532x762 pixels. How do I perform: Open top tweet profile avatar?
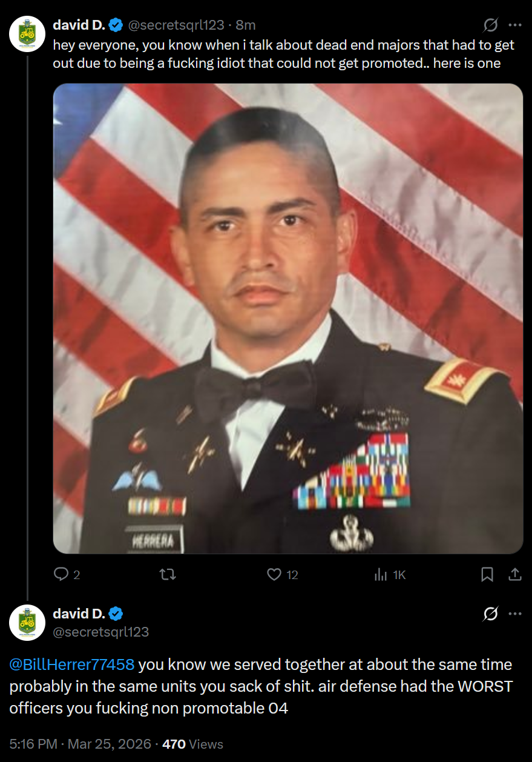pyautogui.click(x=27, y=35)
